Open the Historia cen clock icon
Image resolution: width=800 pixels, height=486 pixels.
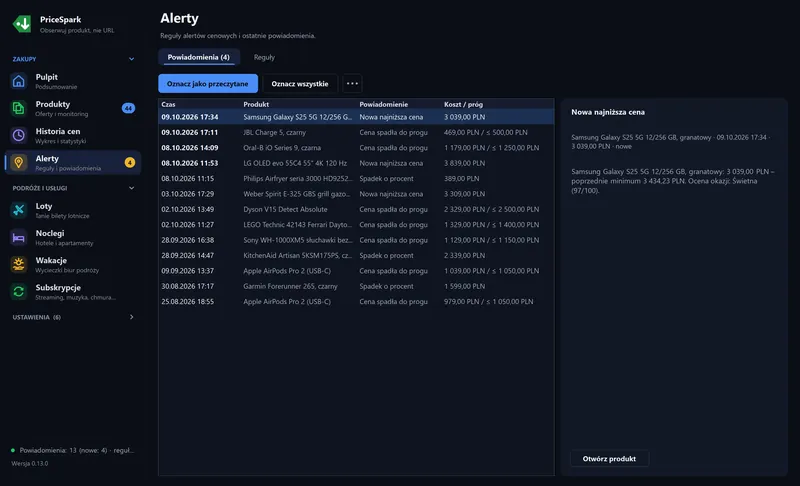[x=19, y=135]
